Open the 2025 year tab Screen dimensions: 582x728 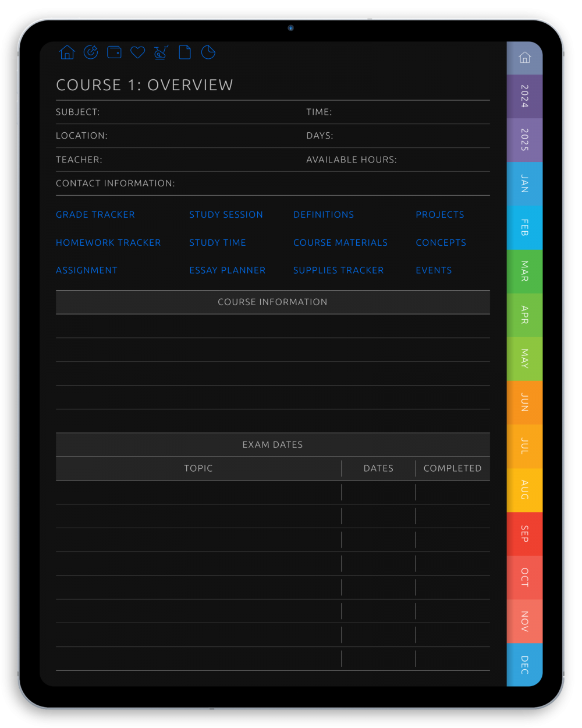tap(524, 140)
